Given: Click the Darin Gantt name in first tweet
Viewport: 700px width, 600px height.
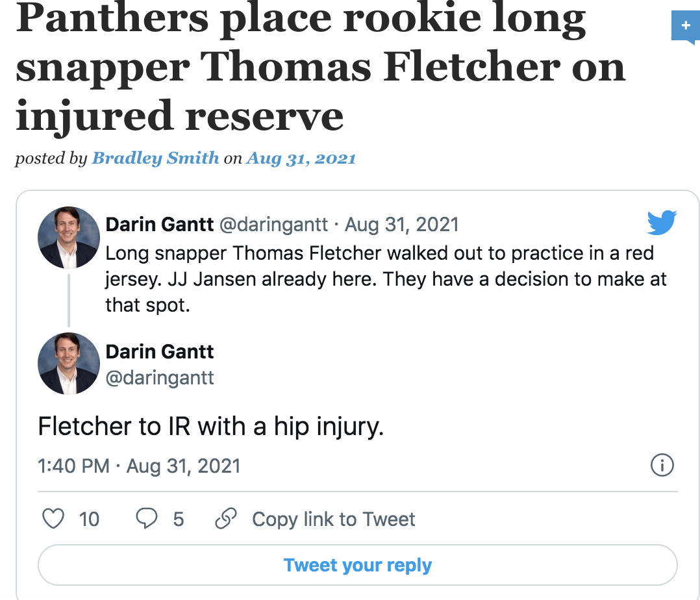Looking at the screenshot, I should [159, 224].
